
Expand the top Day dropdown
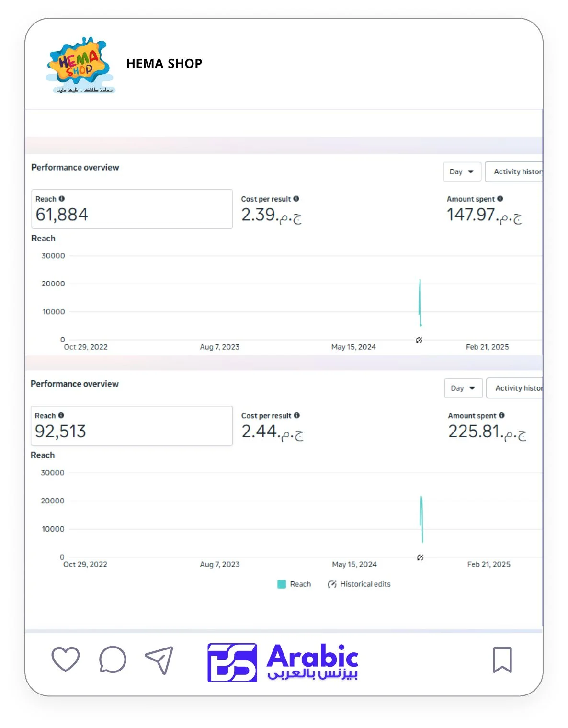(x=462, y=171)
